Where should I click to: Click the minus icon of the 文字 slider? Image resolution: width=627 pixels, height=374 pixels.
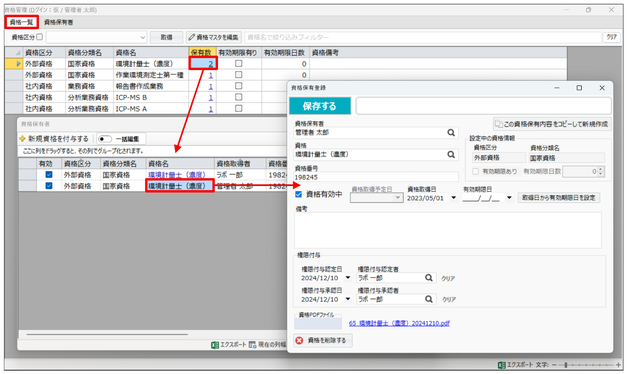554,365
